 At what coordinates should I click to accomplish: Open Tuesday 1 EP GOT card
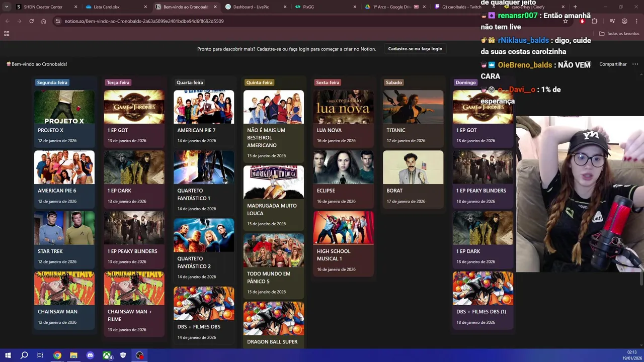pyautogui.click(x=134, y=119)
